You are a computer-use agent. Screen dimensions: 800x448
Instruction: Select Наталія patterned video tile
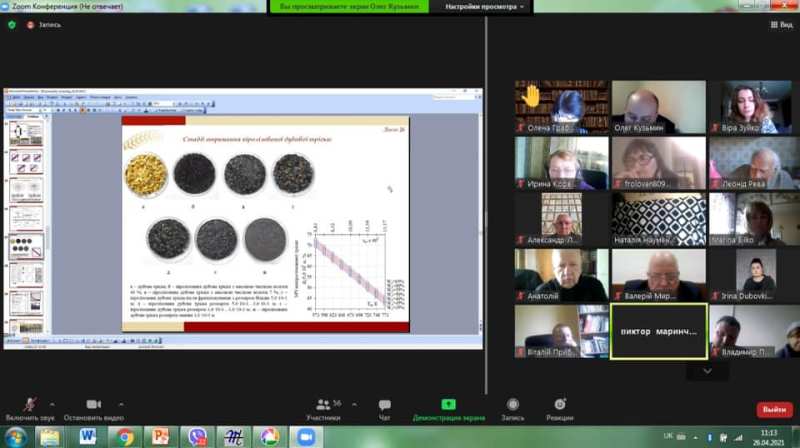659,219
